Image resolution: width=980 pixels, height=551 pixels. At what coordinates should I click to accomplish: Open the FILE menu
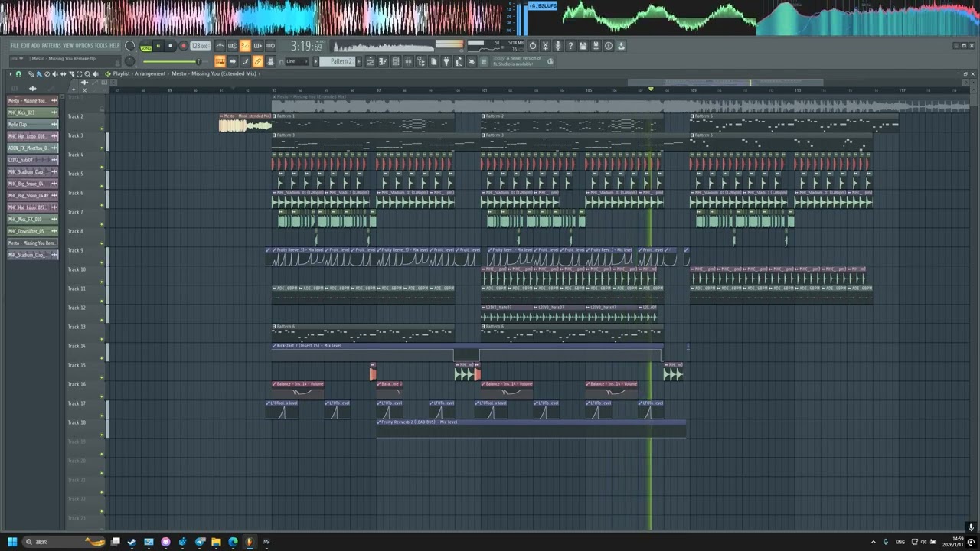coord(15,46)
